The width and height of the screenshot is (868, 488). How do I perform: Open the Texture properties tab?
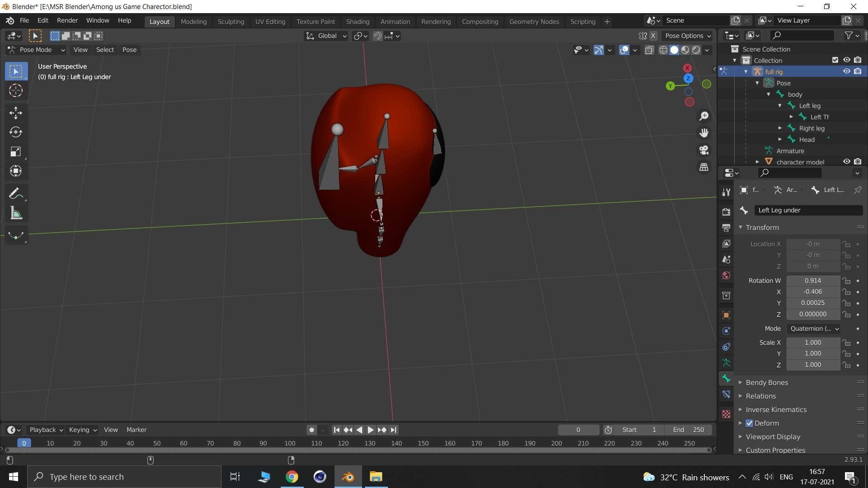tap(726, 414)
